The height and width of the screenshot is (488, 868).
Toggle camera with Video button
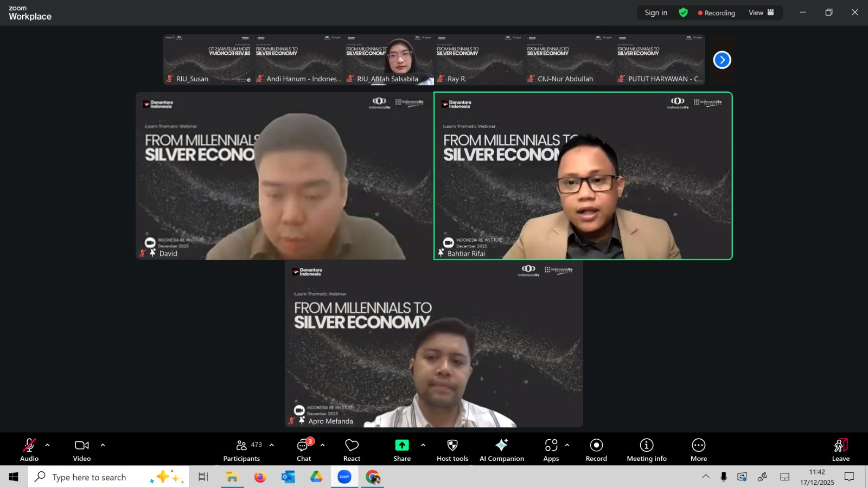pyautogui.click(x=82, y=450)
